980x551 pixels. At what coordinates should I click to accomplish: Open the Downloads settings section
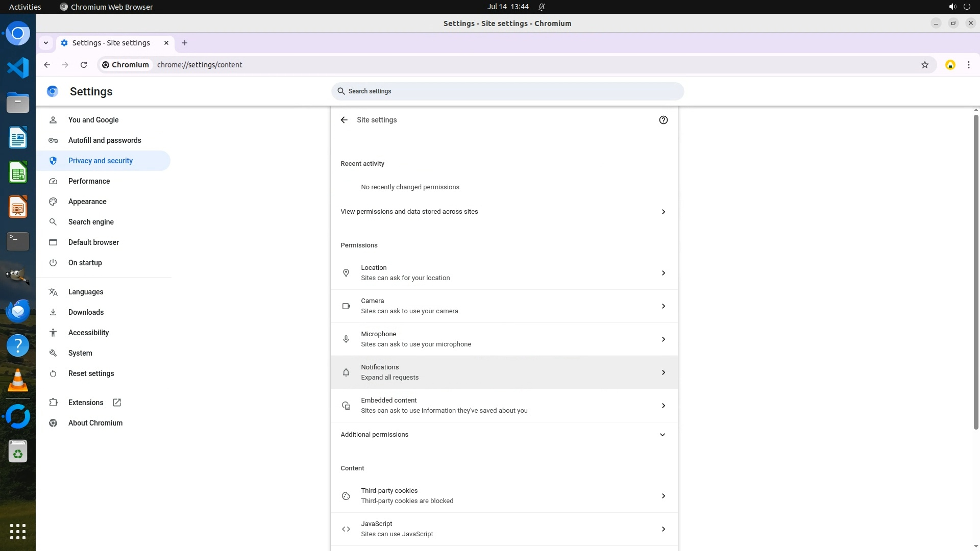pos(86,312)
